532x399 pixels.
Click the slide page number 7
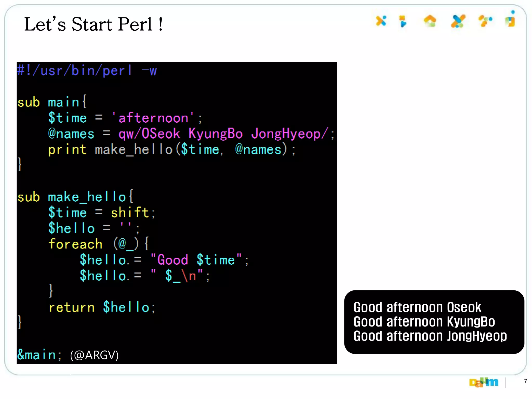point(526,381)
